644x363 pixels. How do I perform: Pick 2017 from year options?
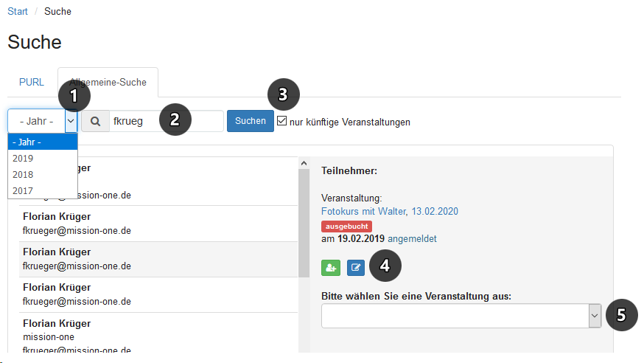tap(23, 191)
